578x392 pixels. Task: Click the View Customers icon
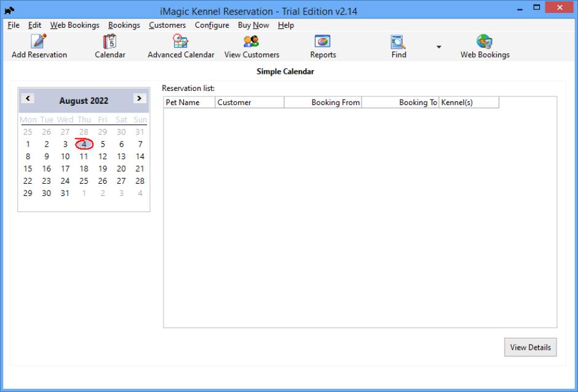click(251, 42)
